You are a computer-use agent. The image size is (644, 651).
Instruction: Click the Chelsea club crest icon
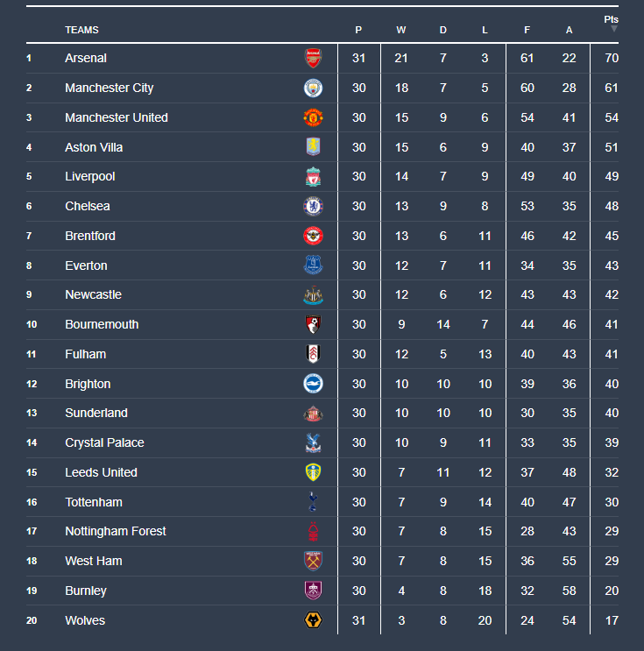pos(313,207)
